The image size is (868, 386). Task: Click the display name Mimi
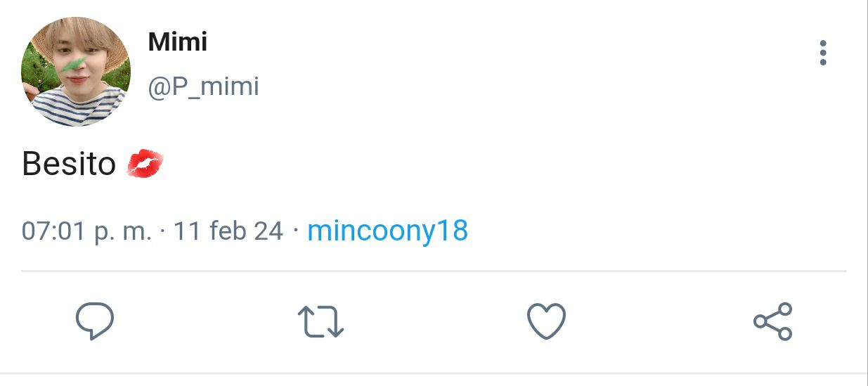click(177, 42)
